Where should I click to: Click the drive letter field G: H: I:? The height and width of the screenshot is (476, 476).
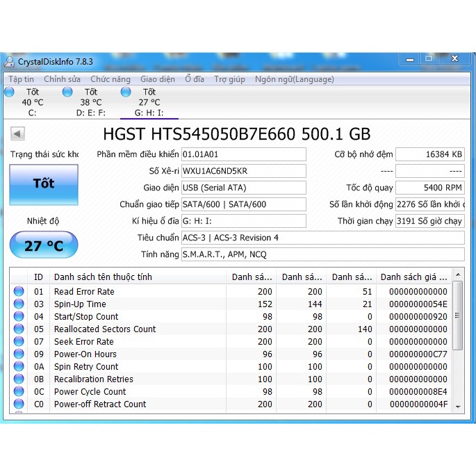244,221
